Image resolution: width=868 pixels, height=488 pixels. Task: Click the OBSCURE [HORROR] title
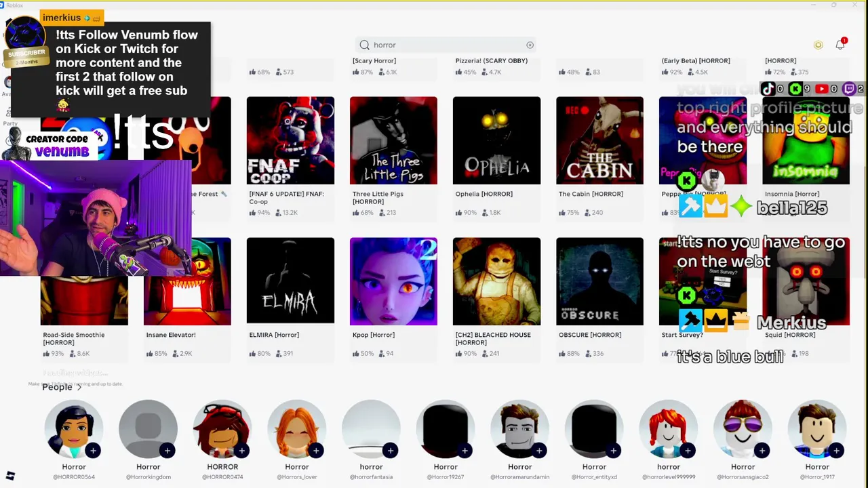coord(589,335)
